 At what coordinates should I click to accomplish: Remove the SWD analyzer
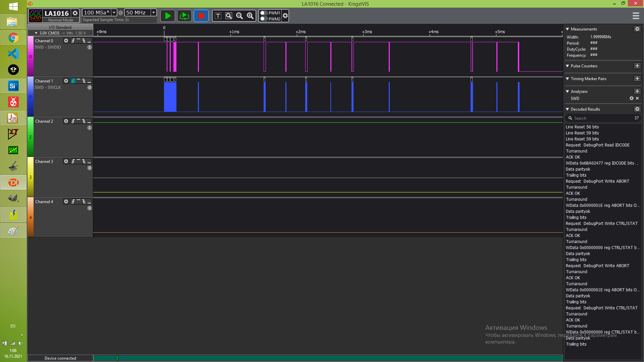(x=637, y=98)
